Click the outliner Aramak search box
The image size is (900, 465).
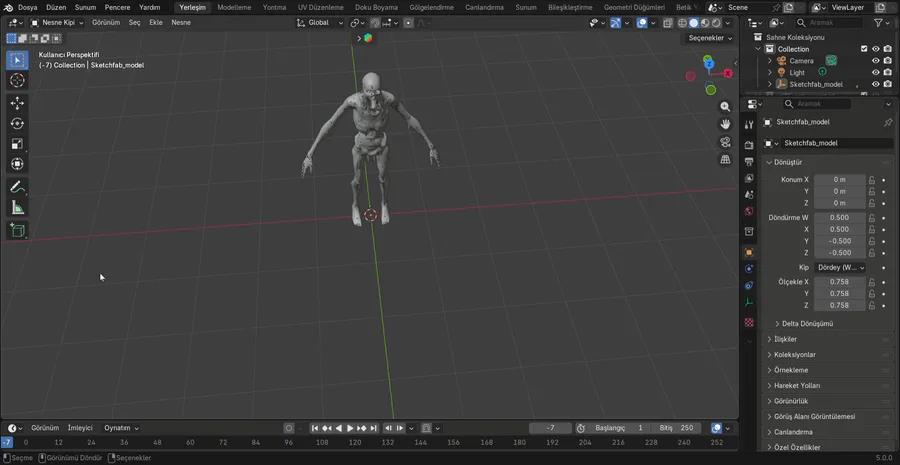pos(829,23)
